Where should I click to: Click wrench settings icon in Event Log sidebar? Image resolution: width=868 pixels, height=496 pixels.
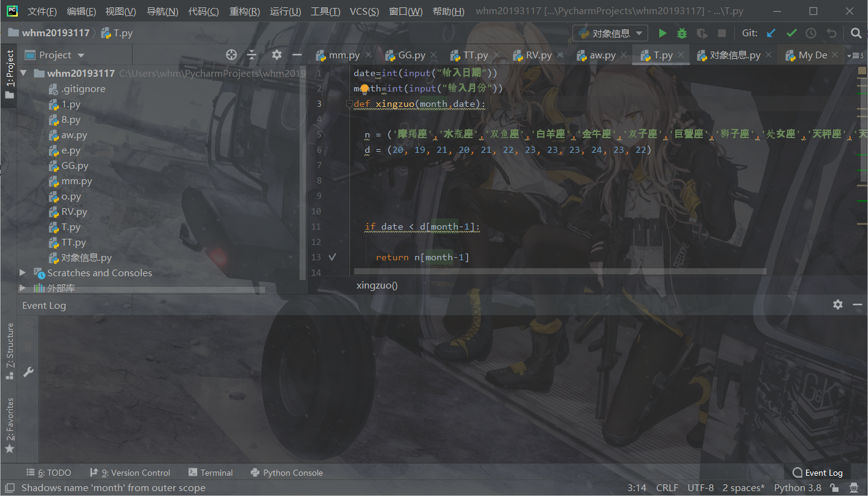point(28,371)
